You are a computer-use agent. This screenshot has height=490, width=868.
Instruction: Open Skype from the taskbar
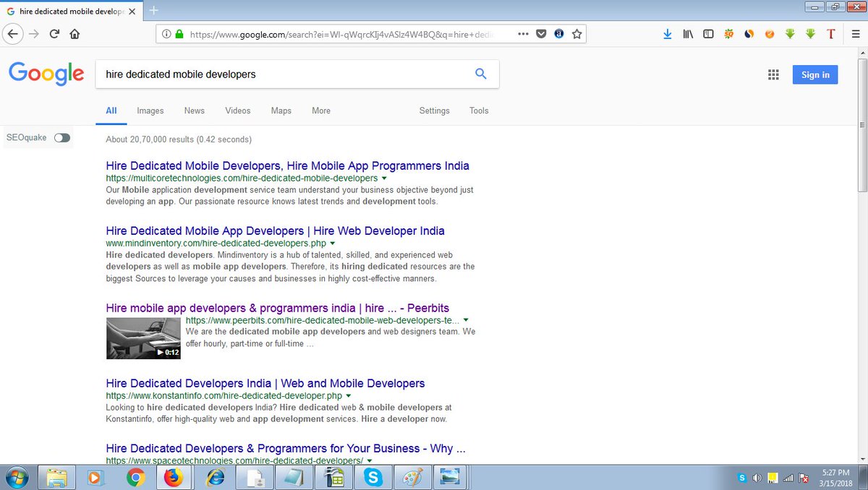[x=373, y=478]
